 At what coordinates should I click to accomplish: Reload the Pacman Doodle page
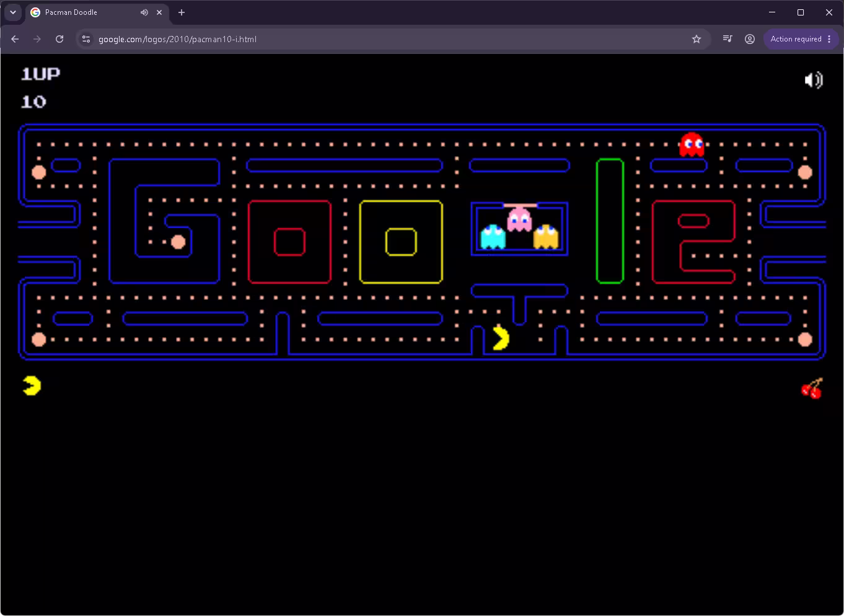pos(59,39)
